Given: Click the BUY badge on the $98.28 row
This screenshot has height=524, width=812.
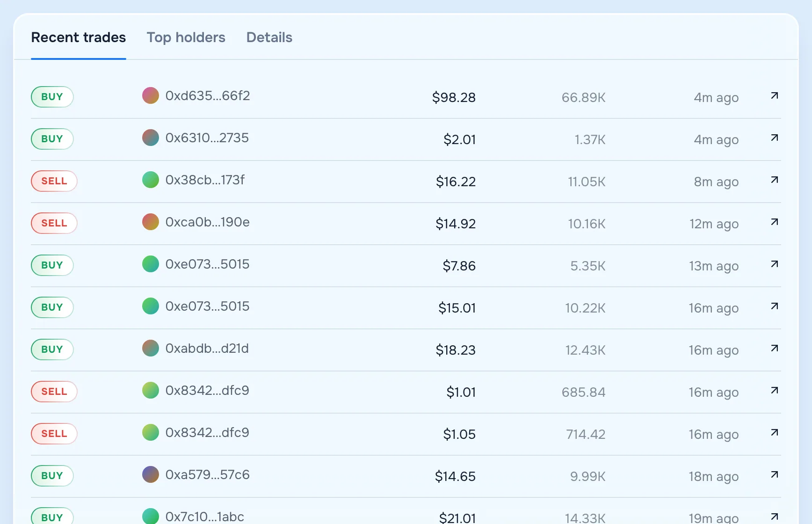Looking at the screenshot, I should 52,97.
